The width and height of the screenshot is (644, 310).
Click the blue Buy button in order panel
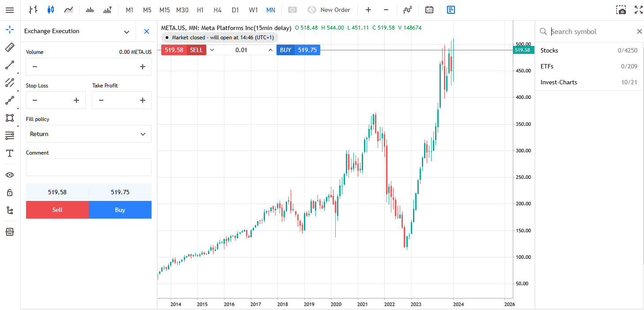coord(120,210)
